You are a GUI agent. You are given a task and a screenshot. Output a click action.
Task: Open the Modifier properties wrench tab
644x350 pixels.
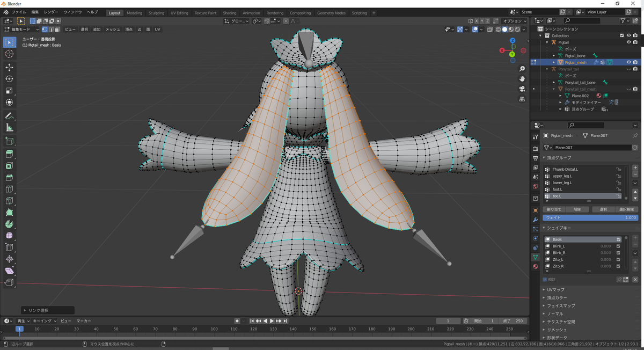535,220
